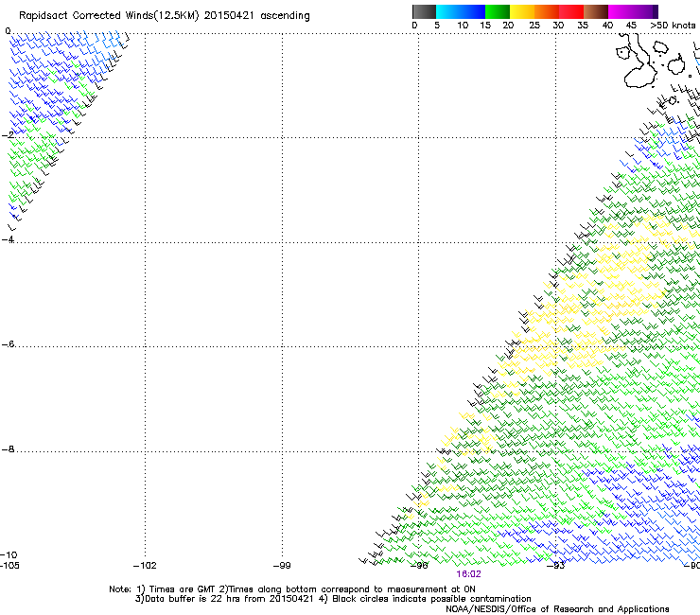Click the '-96' longitude axis label
The image size is (700, 615).
pyautogui.click(x=419, y=566)
